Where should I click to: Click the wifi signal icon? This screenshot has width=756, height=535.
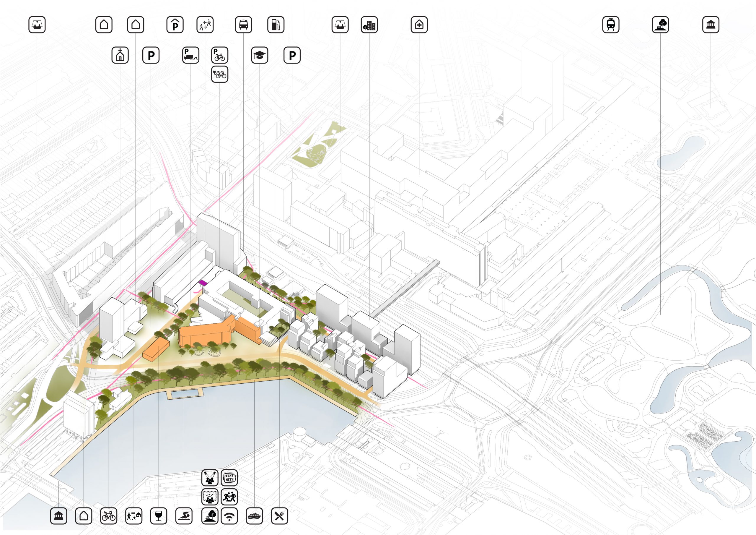pos(229,516)
